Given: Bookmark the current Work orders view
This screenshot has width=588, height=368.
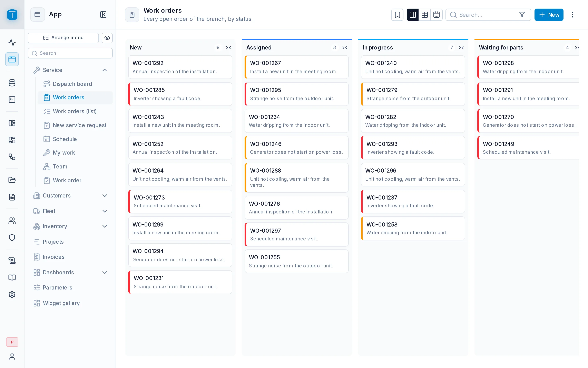Looking at the screenshot, I should [x=397, y=15].
